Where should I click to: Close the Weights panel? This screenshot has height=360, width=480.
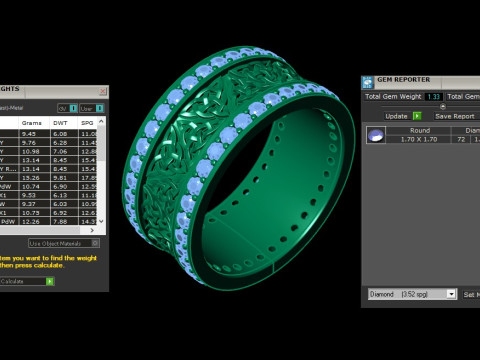pos(103,91)
